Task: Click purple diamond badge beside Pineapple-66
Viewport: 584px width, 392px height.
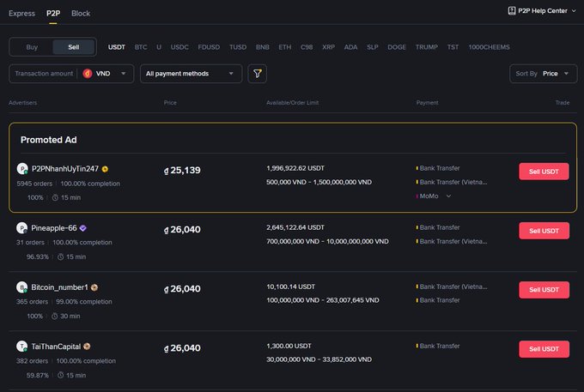Action: [x=82, y=228]
